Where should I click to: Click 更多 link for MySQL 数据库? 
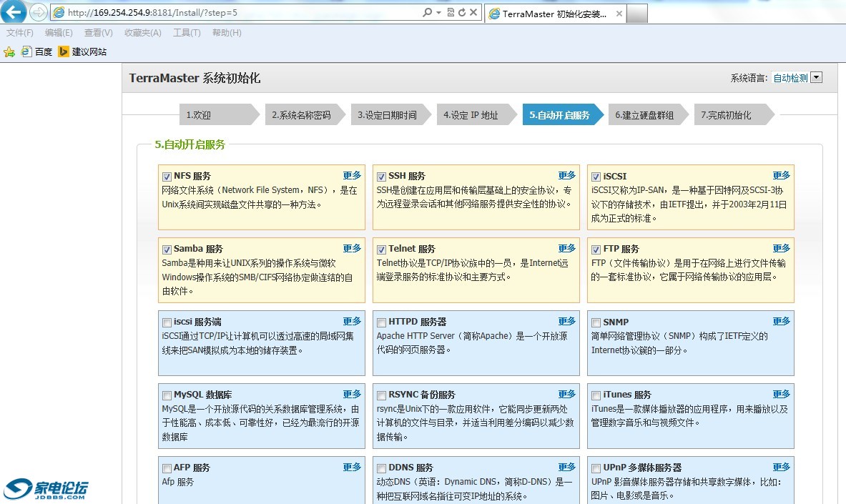tap(352, 394)
